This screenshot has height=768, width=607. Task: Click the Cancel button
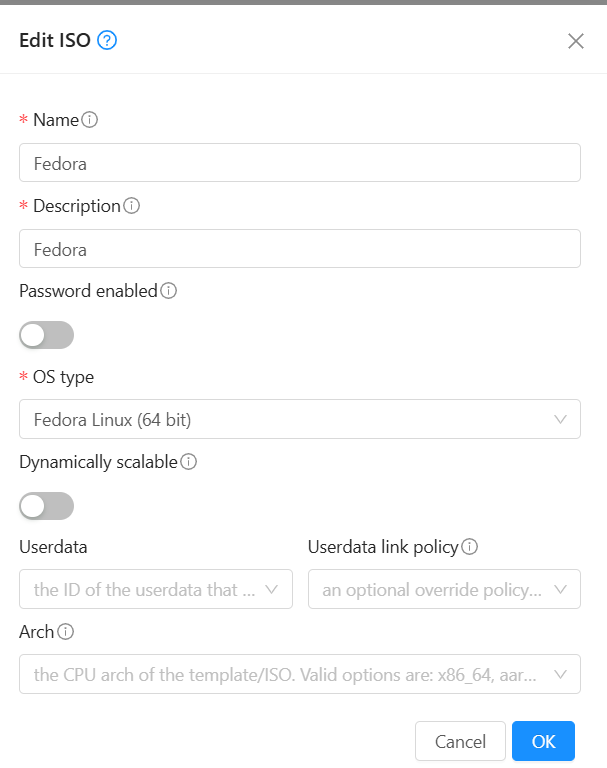tap(460, 741)
